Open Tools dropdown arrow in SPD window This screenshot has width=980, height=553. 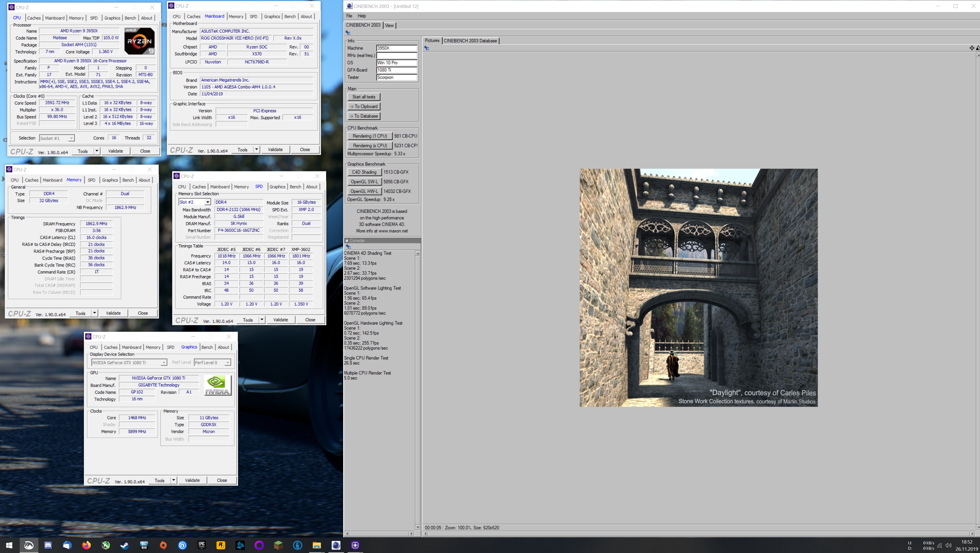[x=262, y=320]
